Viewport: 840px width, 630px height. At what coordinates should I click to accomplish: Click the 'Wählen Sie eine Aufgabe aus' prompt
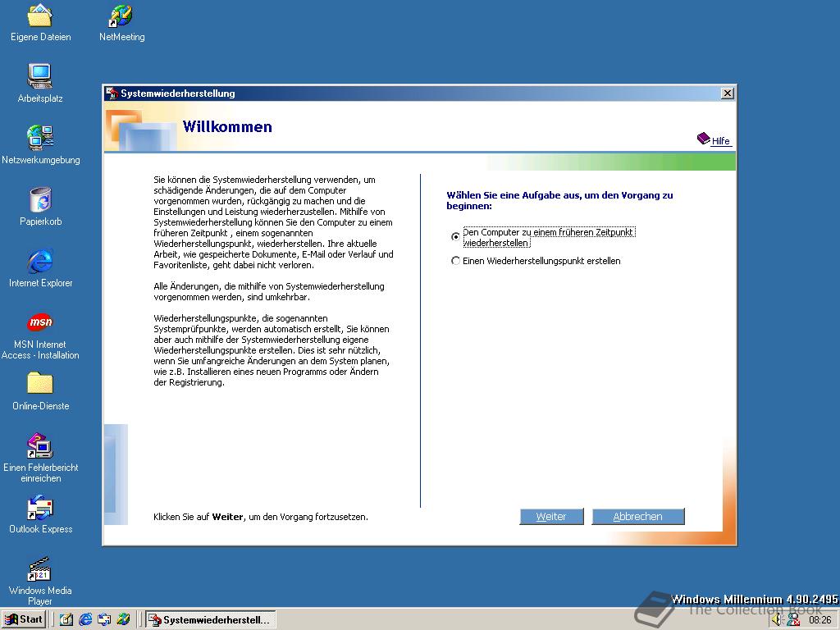[x=559, y=200]
